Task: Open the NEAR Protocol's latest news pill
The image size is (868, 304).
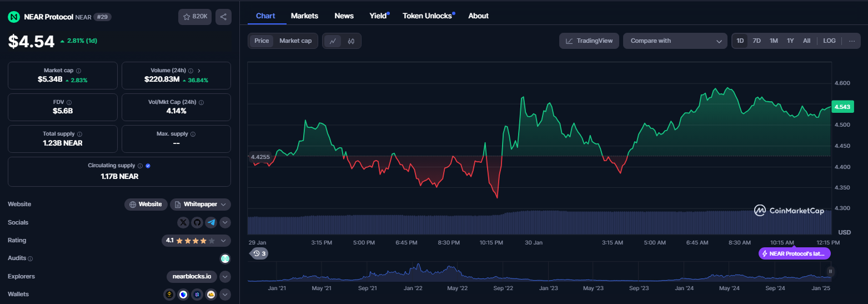Action: point(795,253)
